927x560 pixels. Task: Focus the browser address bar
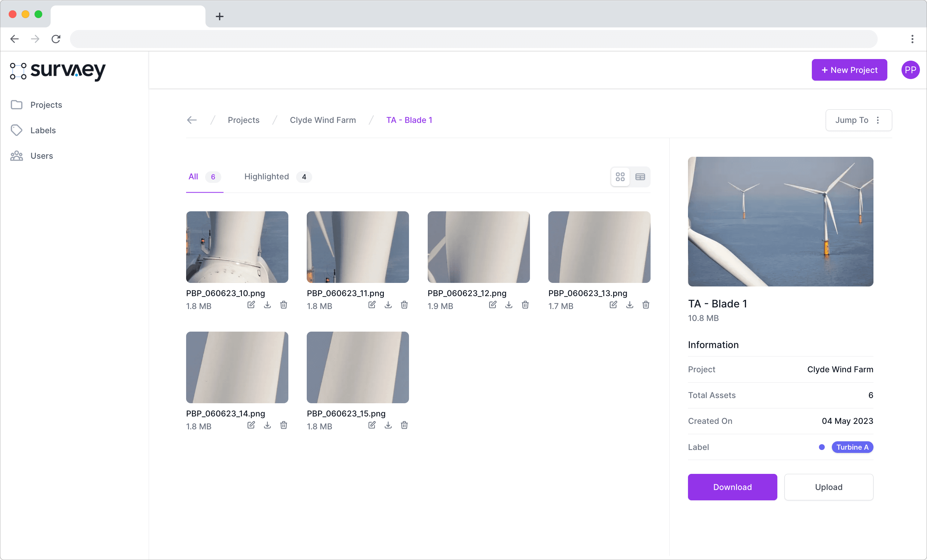(473, 39)
